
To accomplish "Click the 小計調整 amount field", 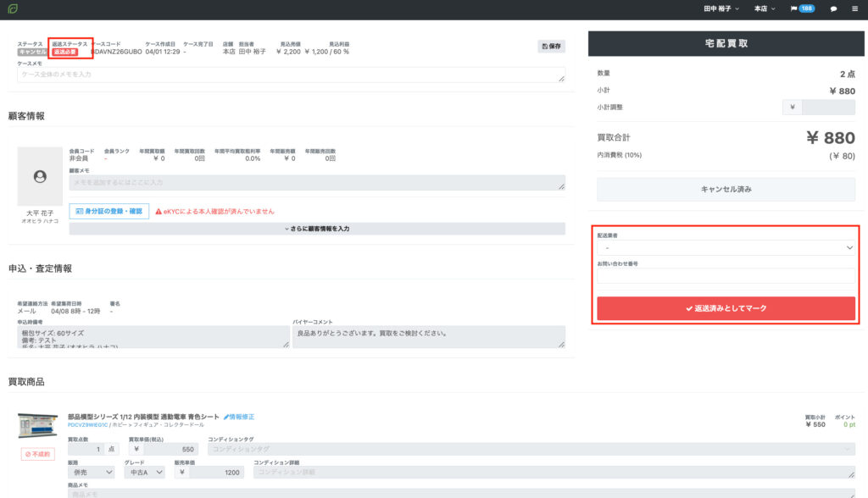I will point(829,108).
